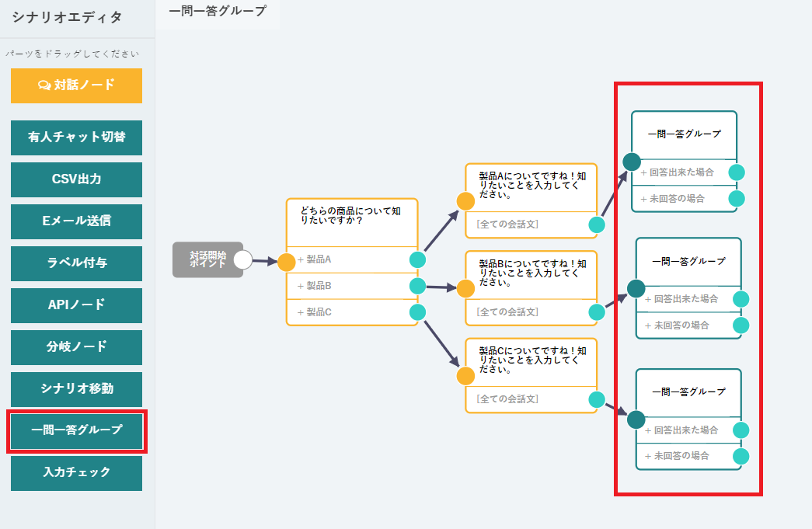Select the ラベル付与 part
Screen dimensions: 812x529
77,263
